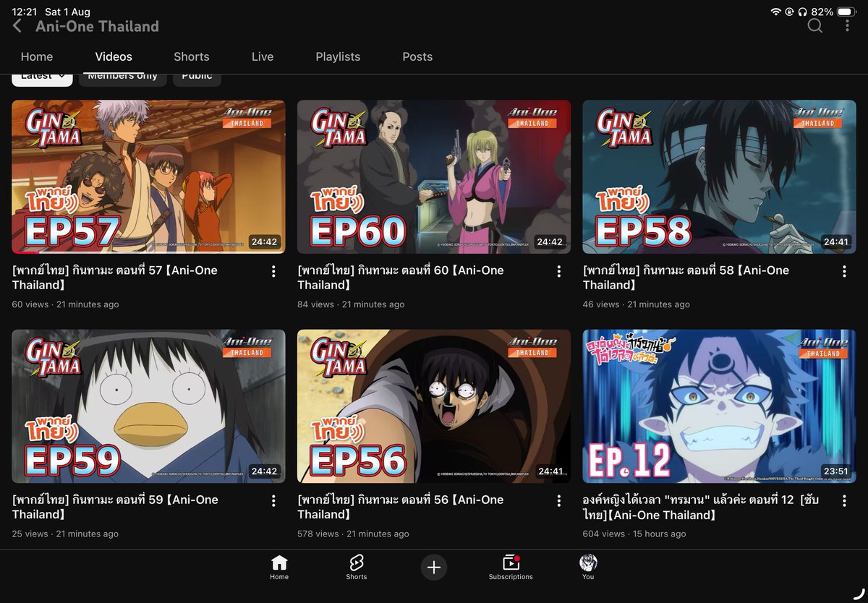
Task: Tap the '578 views · 21 minutes ago' text
Action: (x=353, y=534)
